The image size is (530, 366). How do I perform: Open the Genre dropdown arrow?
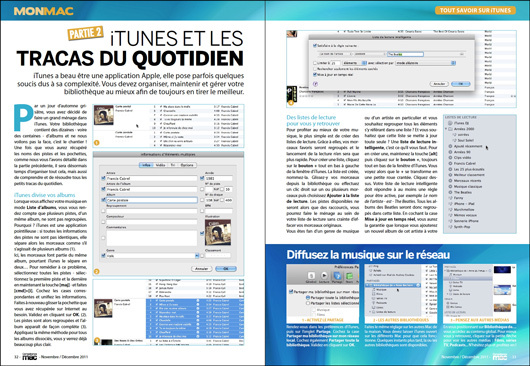[x=197, y=256]
